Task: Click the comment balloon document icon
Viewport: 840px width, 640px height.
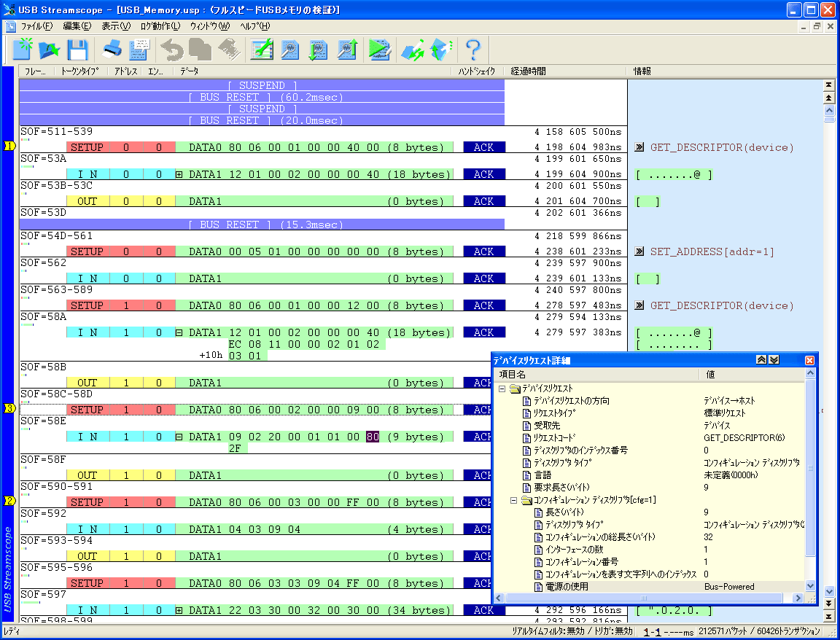Action: pos(139,50)
